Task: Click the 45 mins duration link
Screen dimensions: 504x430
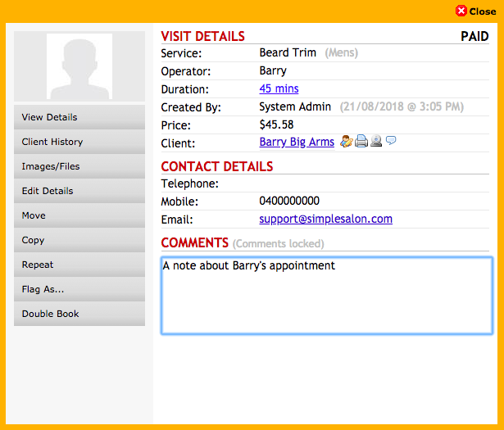Action: [x=279, y=88]
